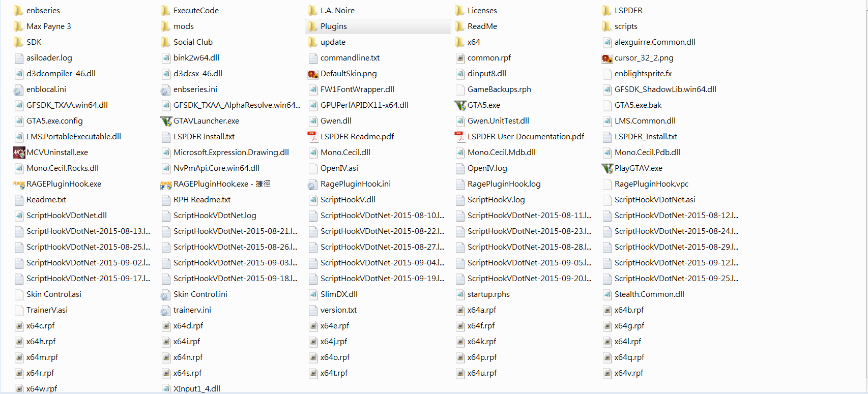Select the L.A. Noire folder name

click(x=338, y=11)
